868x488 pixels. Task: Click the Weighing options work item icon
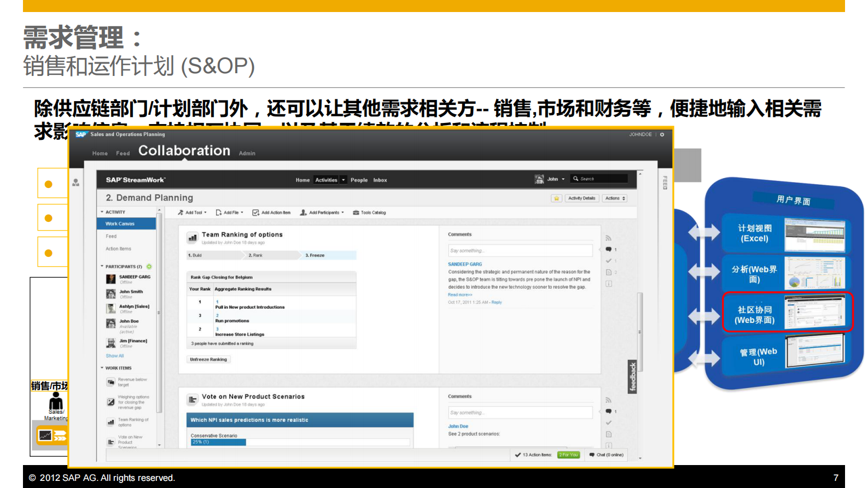(111, 402)
